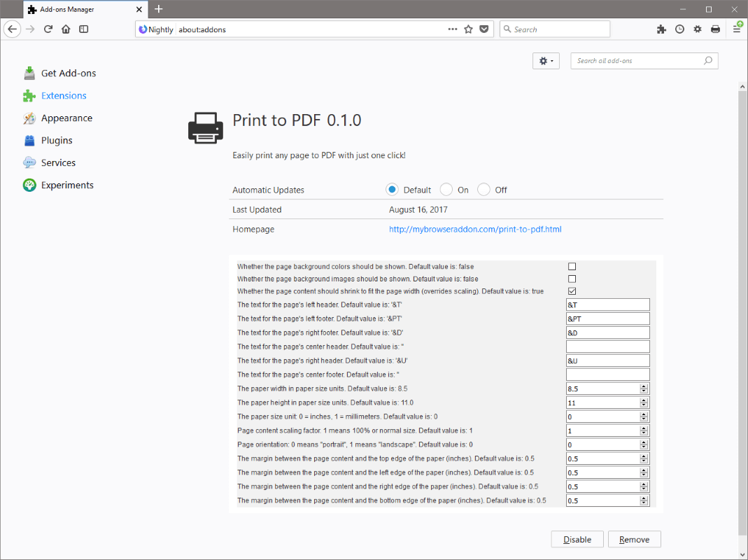
Task: Close the Add-ons Manager tab
Action: [139, 9]
